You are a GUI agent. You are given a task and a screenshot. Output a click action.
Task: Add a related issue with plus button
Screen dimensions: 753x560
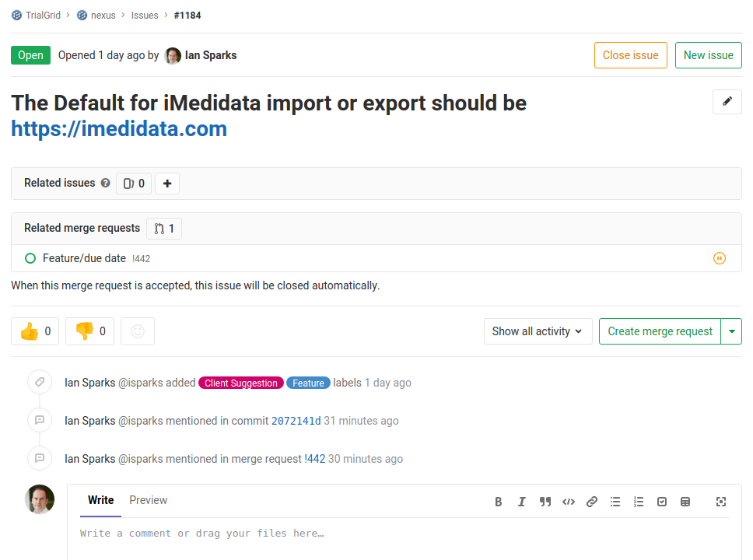click(167, 184)
